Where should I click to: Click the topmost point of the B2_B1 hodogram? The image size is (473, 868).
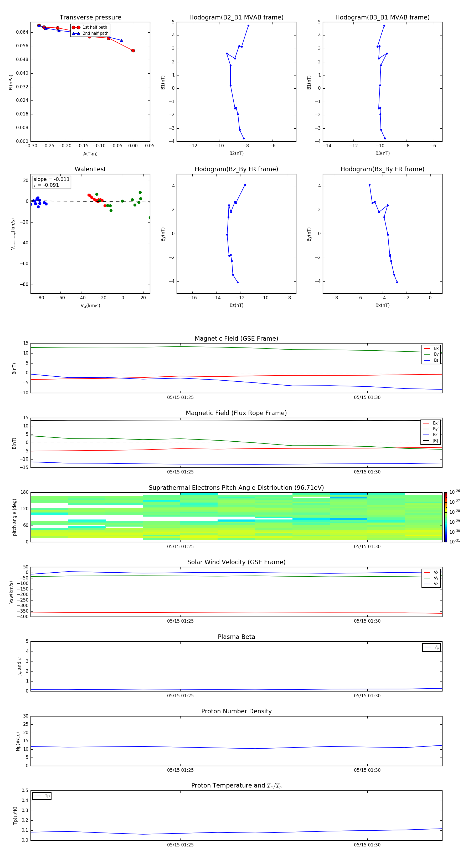248,26
